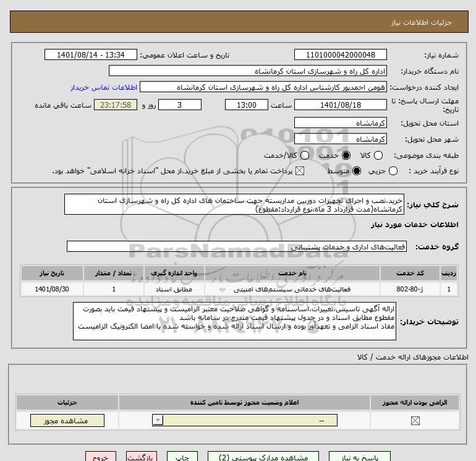Click the remaining time countdown 23:17:58
The height and width of the screenshot is (461, 476).
(116, 105)
